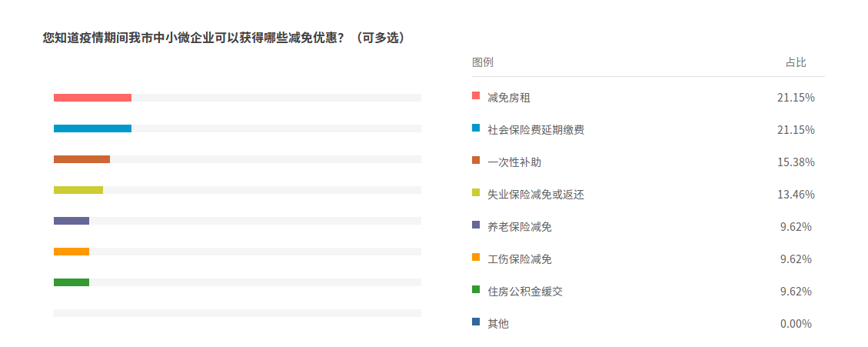Click the blue 社会保险费延期缴费 legend swatch
Screen dimensions: 868x347
coord(476,128)
